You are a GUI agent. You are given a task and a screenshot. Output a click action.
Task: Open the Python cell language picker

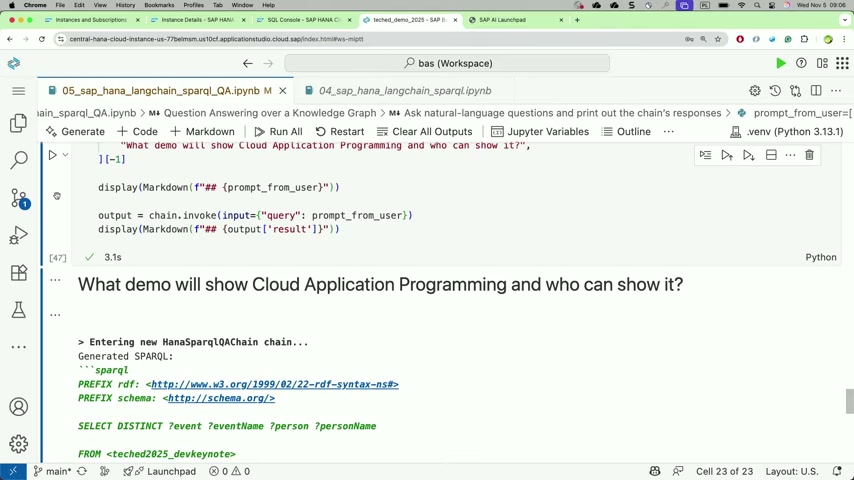pos(821,257)
